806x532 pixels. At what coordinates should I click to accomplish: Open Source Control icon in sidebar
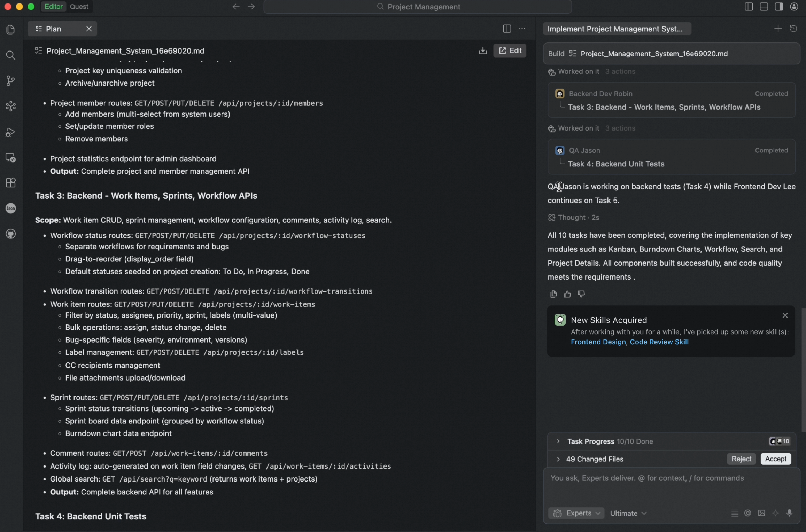coord(10,81)
